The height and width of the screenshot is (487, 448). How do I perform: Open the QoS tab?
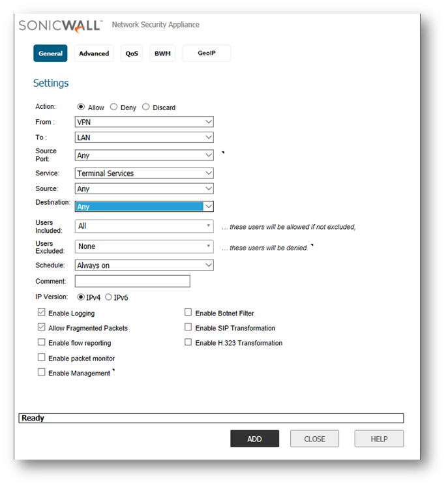[x=132, y=53]
